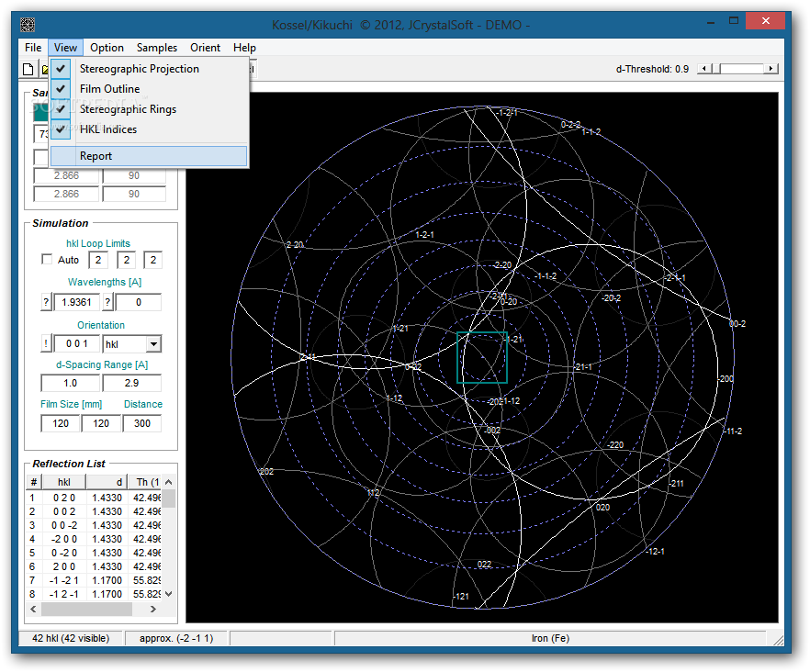The width and height of the screenshot is (810, 672).
Task: Click the 'Iron (Fe)' status bar text
Action: (550, 638)
